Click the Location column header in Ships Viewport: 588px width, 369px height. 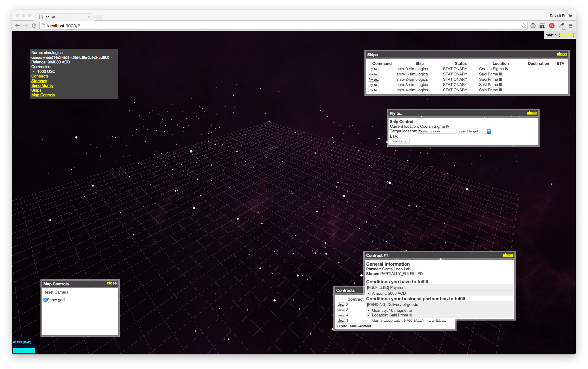[x=501, y=63]
